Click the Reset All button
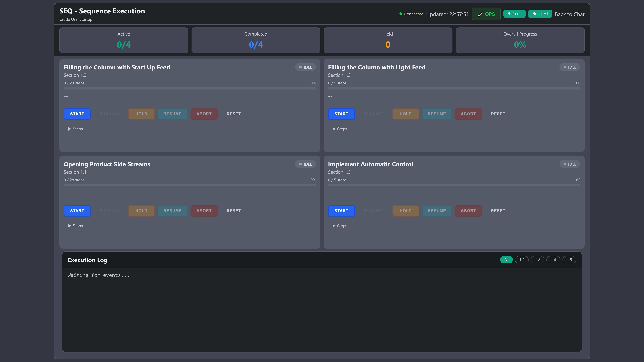Viewport: 644px width, 362px height. click(540, 14)
